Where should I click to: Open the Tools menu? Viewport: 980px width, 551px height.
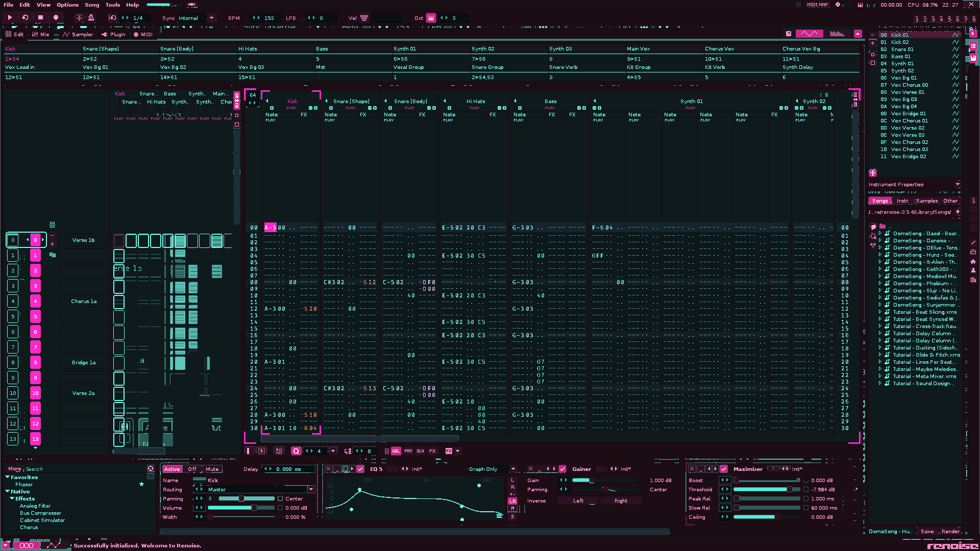coord(113,5)
